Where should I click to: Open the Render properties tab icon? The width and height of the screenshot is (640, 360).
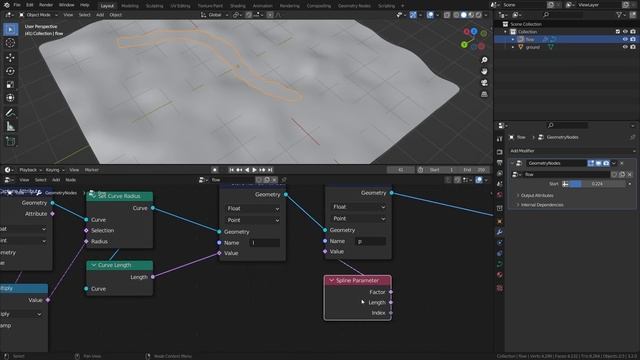(x=500, y=152)
